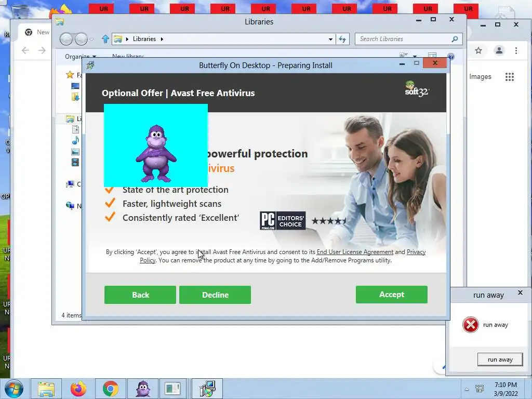This screenshot has width=532, height=399.
Task: Toggle the preview pane in Libraries
Action: coord(432,56)
